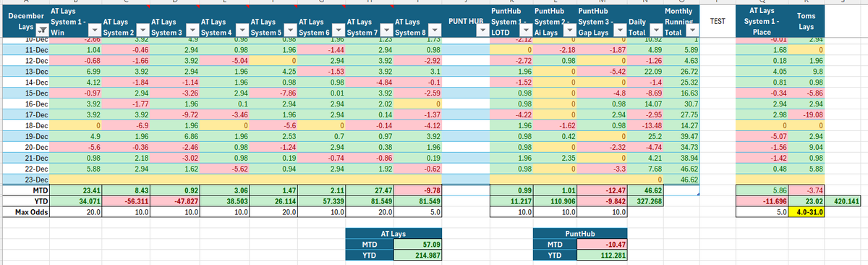Click the -7.86 System 5 cell

pos(273,93)
